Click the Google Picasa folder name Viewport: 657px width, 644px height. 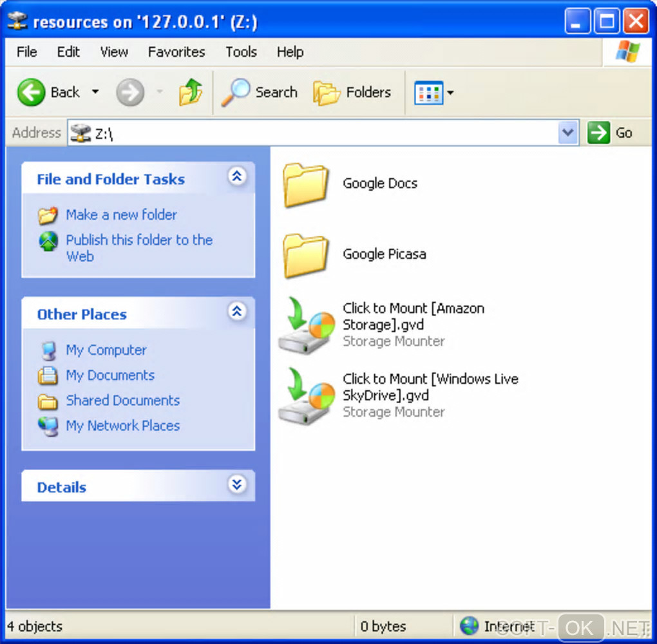click(385, 254)
